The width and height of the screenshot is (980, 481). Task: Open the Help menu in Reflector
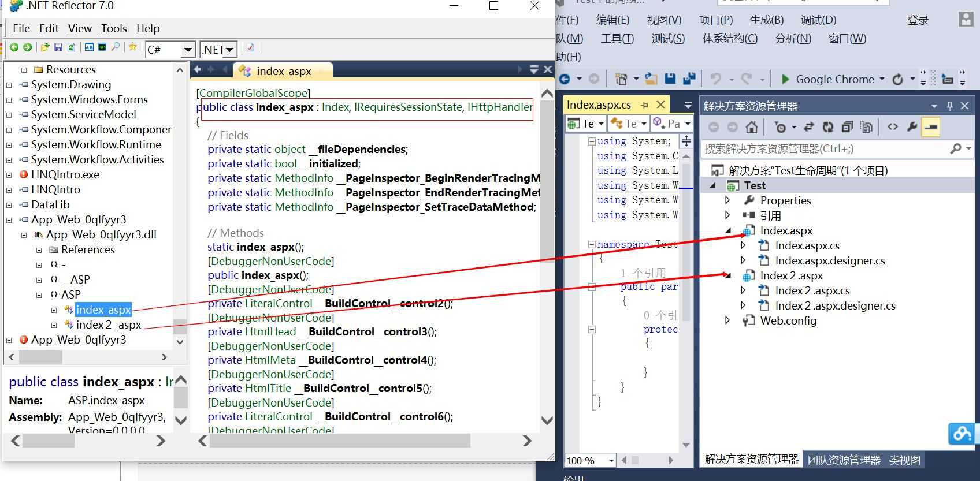(x=148, y=28)
